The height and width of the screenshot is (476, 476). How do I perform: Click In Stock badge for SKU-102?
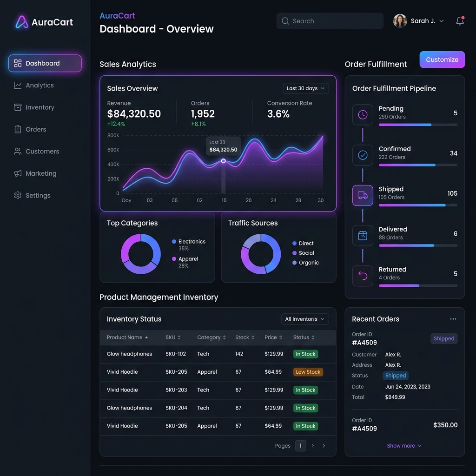click(305, 354)
